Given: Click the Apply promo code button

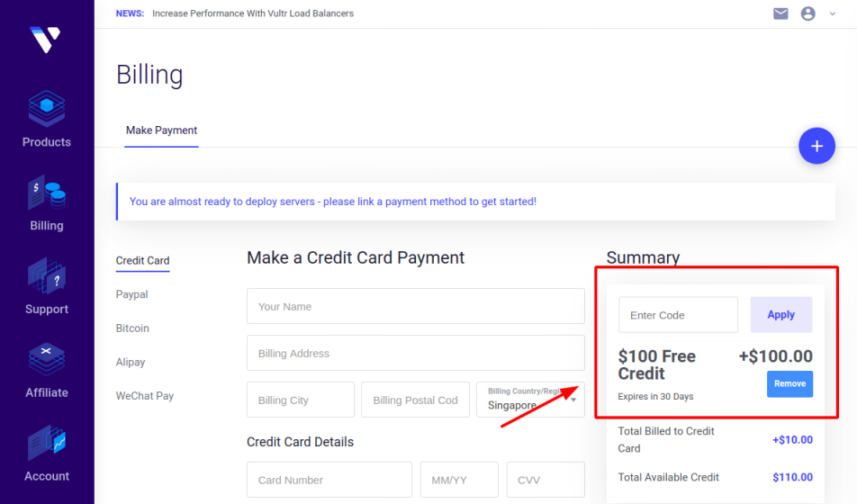Looking at the screenshot, I should click(x=781, y=315).
